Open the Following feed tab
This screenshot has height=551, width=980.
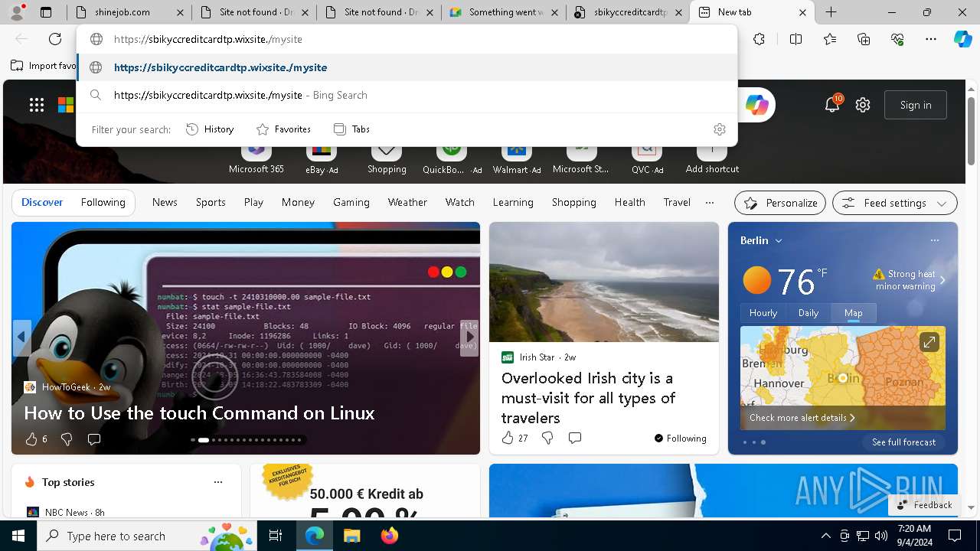click(x=103, y=203)
